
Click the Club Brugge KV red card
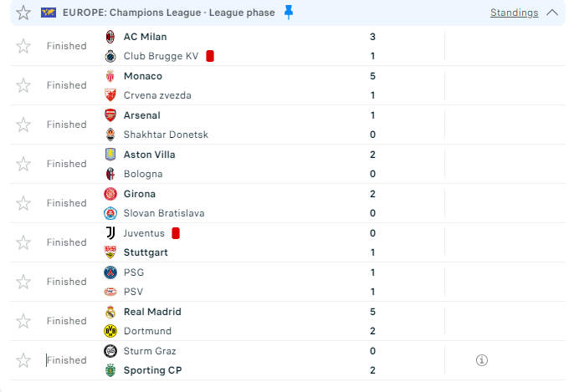[x=210, y=56]
